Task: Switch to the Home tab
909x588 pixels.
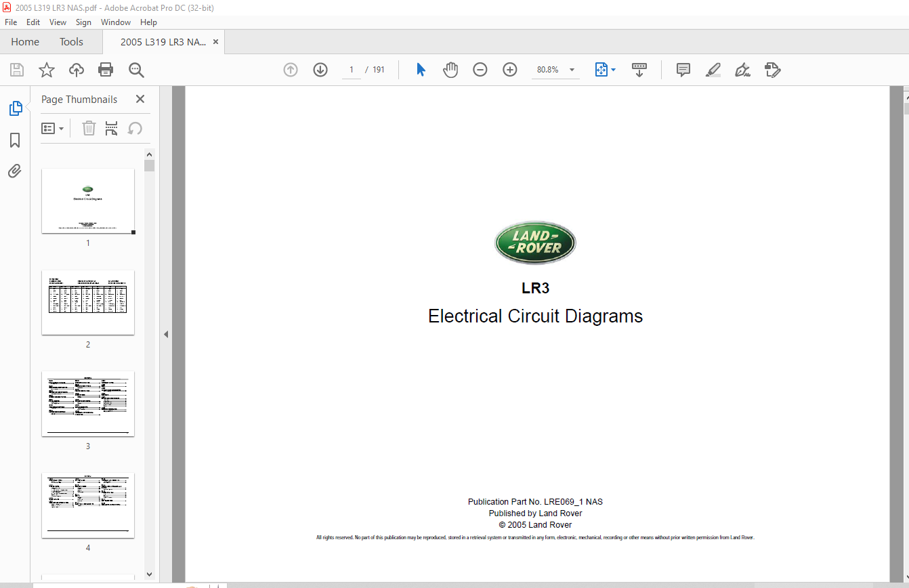Action: coord(25,42)
